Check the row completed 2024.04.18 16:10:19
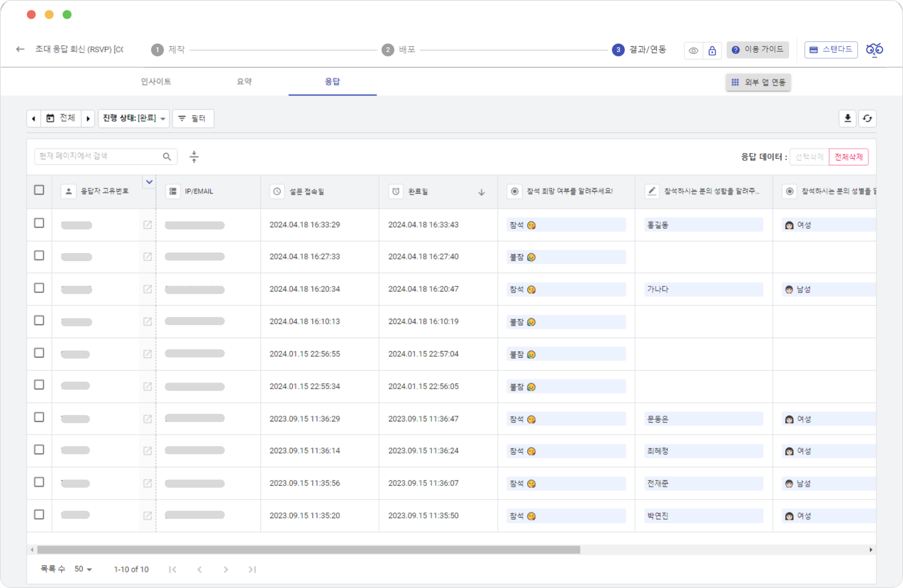 point(39,321)
